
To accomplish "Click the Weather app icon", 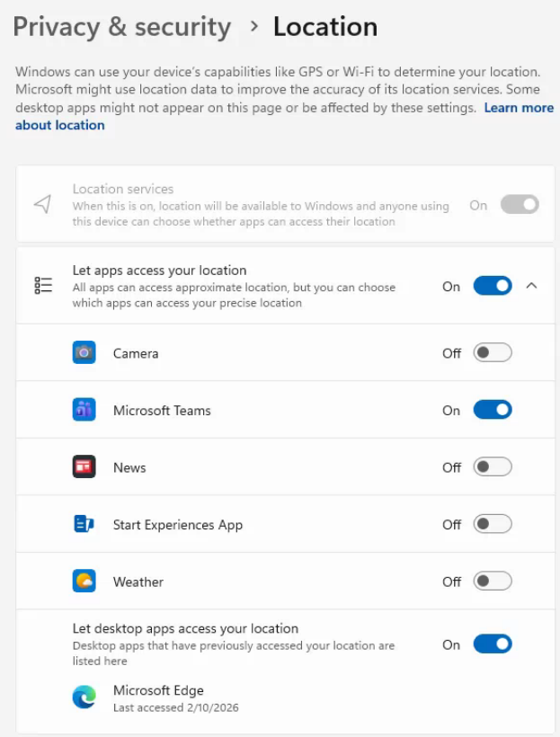I will pos(84,582).
